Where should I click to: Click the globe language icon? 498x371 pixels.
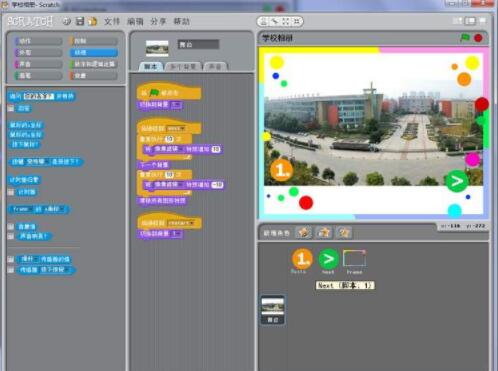click(x=67, y=21)
